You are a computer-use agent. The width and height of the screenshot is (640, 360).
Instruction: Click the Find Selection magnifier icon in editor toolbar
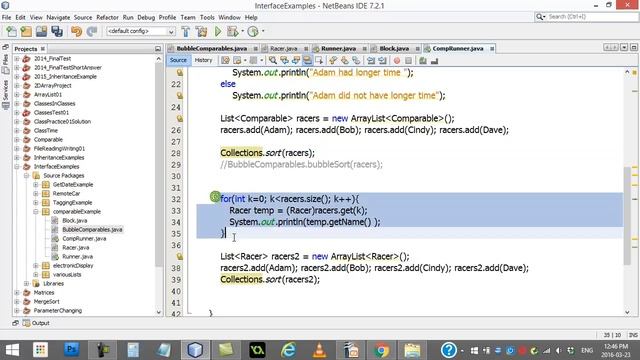273,60
